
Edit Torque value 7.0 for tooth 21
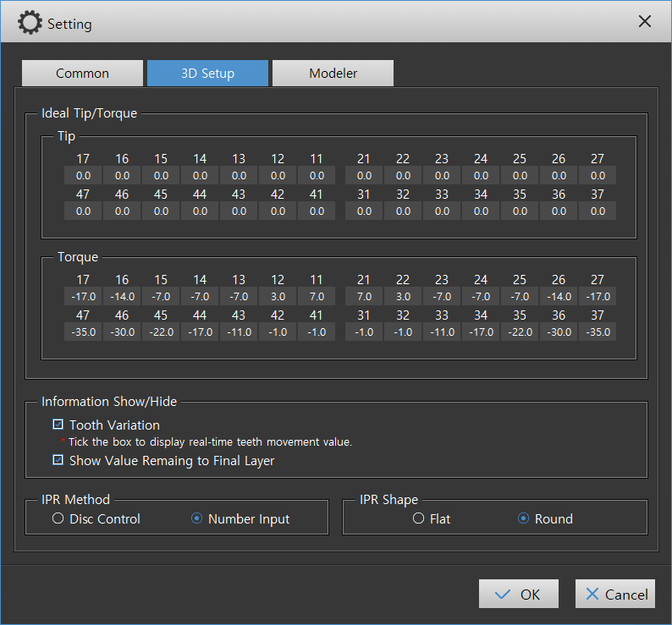coord(364,297)
